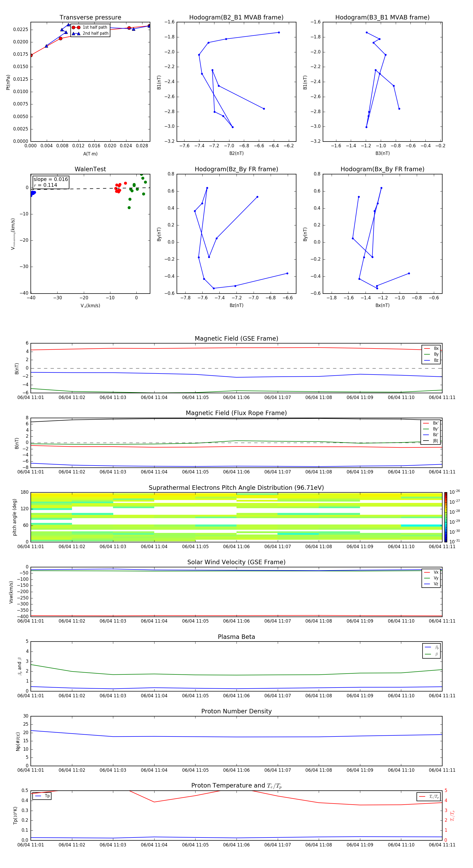Click the '1st half path' legend entry
Image resolution: width=473 pixels, height=868 pixels.
(x=90, y=27)
